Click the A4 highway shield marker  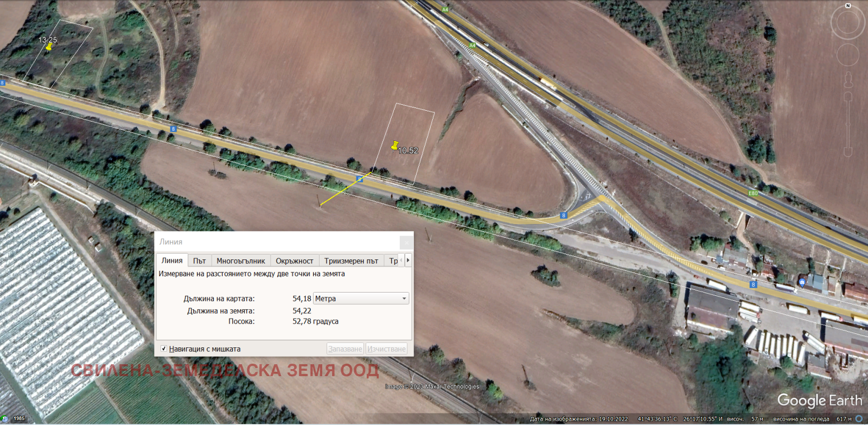(x=445, y=10)
